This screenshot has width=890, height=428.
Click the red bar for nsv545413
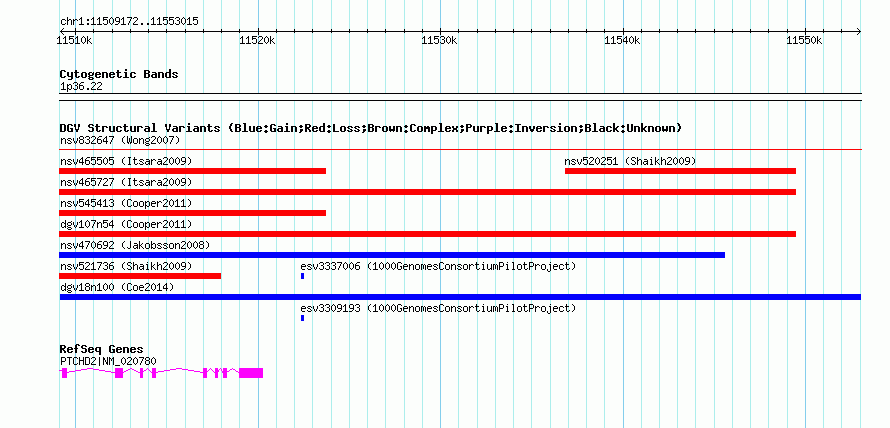(192, 213)
